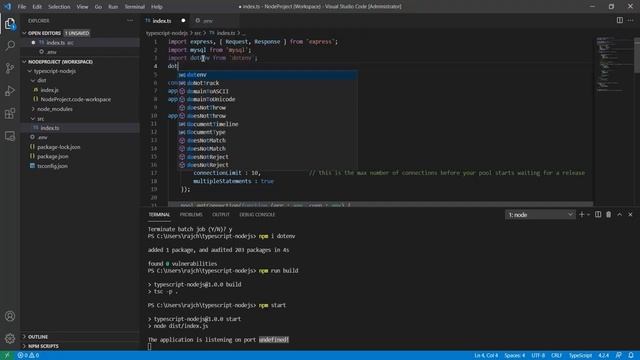
Task: Open Remote Explorer view
Action: click(10, 136)
